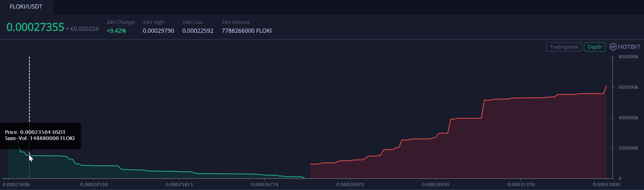
Task: Click the 400000k y-axis volume label
Action: coord(628,118)
